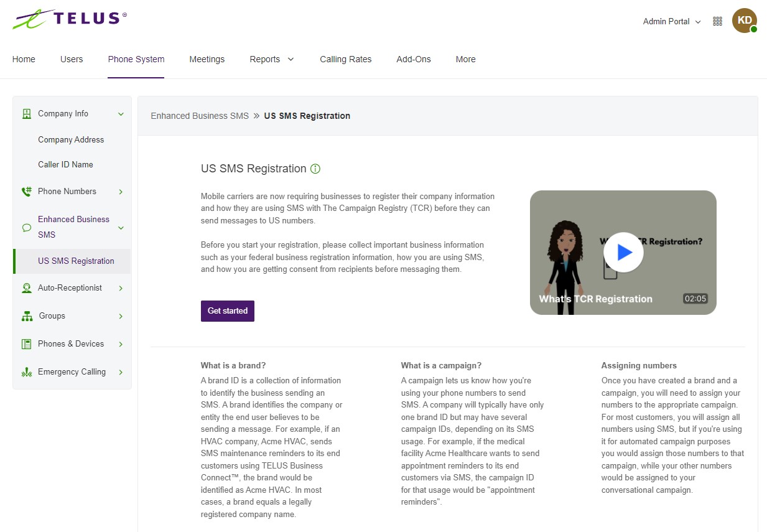Click the "What's TCR Registration" video caption
The image size is (767, 532).
coord(596,299)
